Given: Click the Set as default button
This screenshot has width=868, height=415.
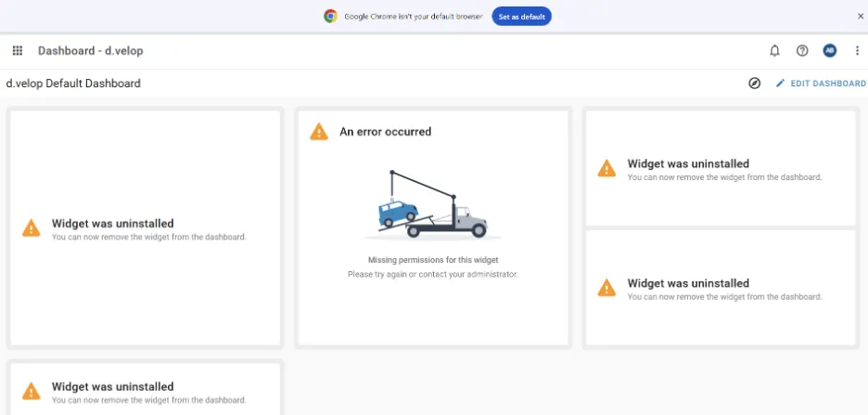Looking at the screenshot, I should coord(521,17).
